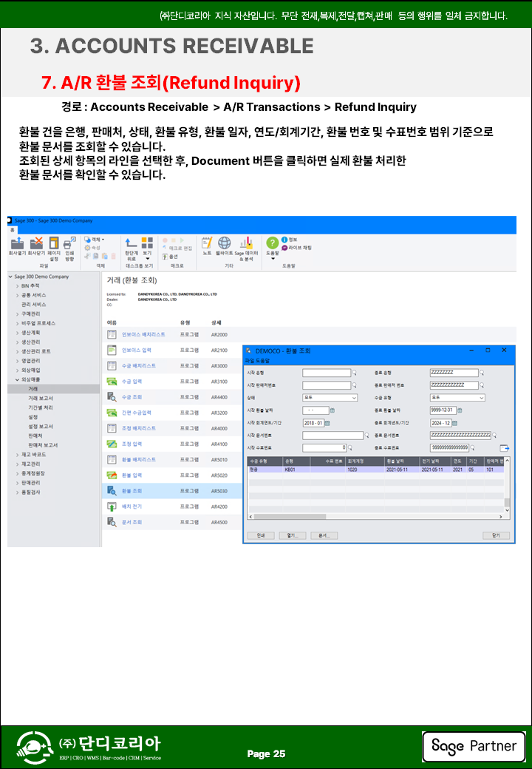Click the 종료 수표번호 field
This screenshot has width=532, height=769.
click(x=449, y=448)
